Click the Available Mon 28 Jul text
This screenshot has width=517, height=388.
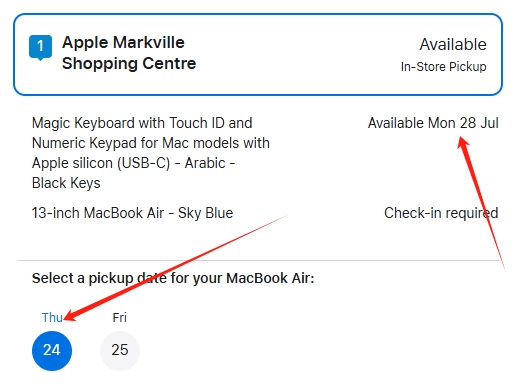(x=433, y=123)
